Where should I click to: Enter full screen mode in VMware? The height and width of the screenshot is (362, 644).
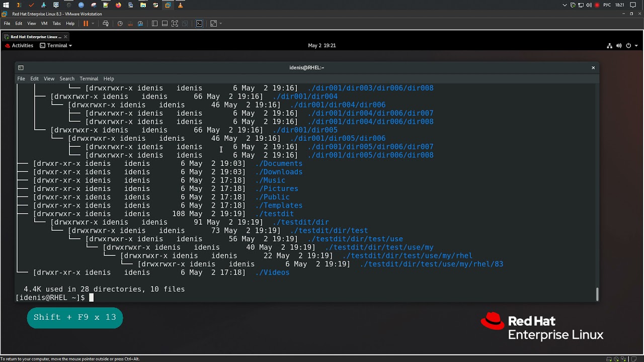click(175, 23)
